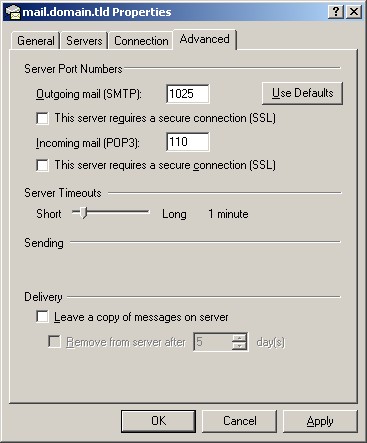Click the mail account icon in title bar
The height and width of the screenshot is (443, 367).
(13, 12)
